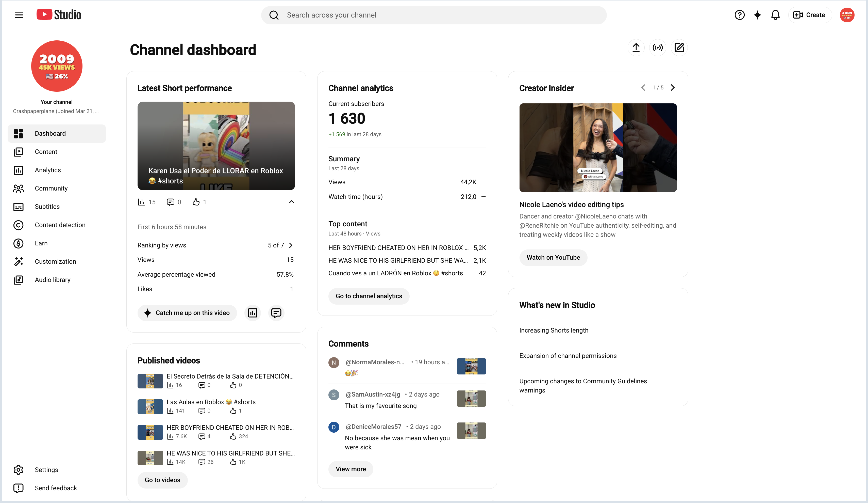The width and height of the screenshot is (868, 503).
Task: Open Subtitles in the sidebar
Action: point(57,207)
